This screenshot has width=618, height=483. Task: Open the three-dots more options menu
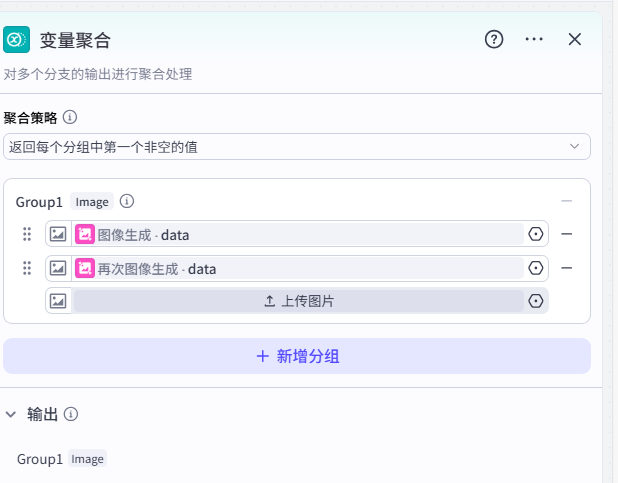coord(534,40)
